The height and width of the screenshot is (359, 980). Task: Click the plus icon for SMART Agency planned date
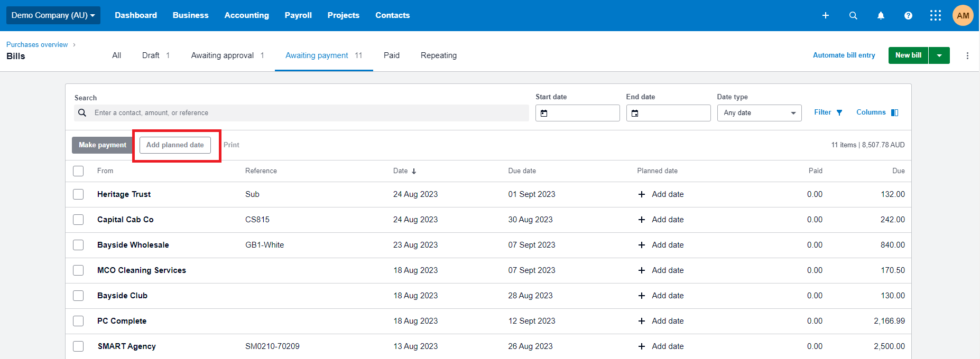click(642, 346)
